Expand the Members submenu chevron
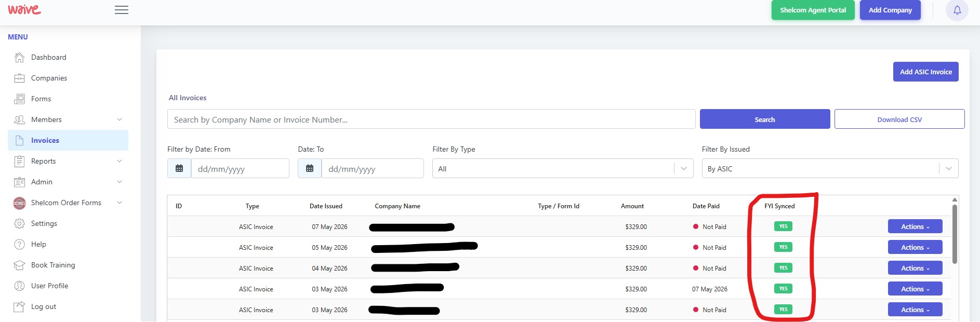Image resolution: width=980 pixels, height=322 pixels. [x=120, y=119]
